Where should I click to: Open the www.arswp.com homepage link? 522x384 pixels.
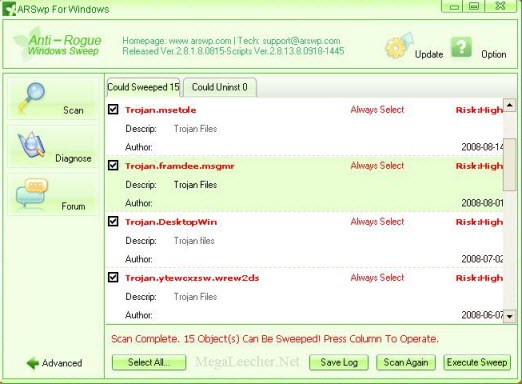click(x=200, y=41)
